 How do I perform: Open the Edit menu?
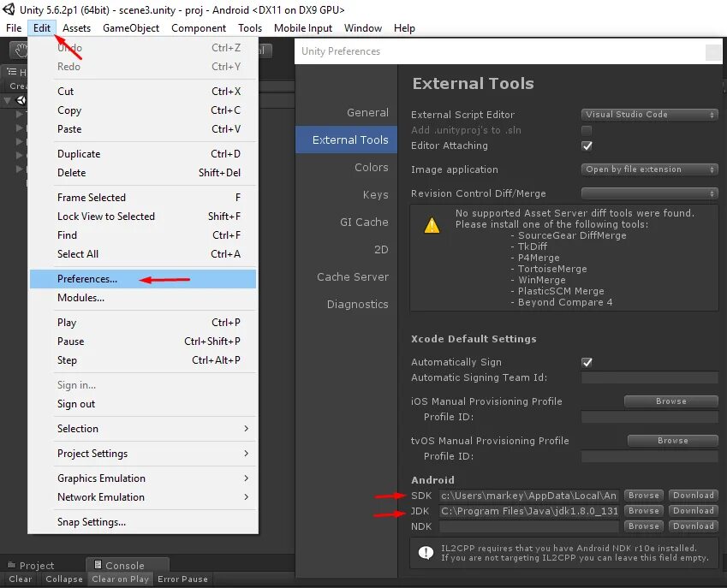pos(42,28)
